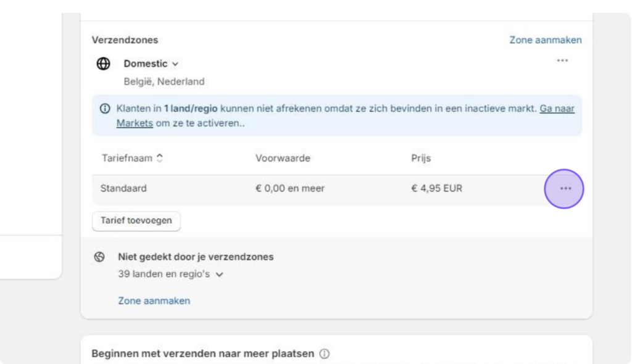Click the € 0,00 en meer condition

tap(290, 188)
